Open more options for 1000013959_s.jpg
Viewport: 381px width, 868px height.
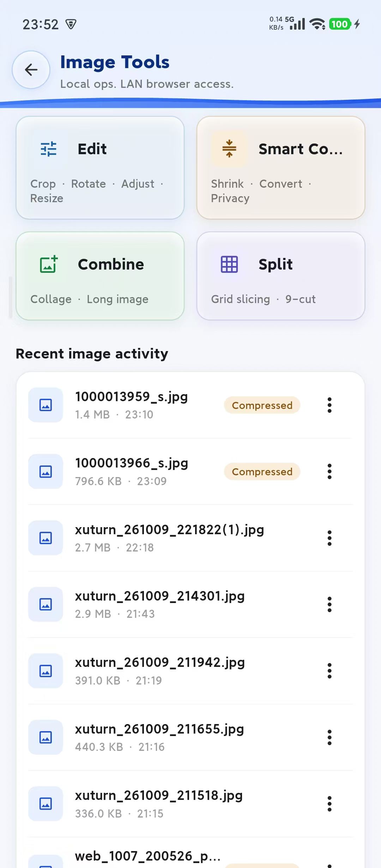pos(329,405)
